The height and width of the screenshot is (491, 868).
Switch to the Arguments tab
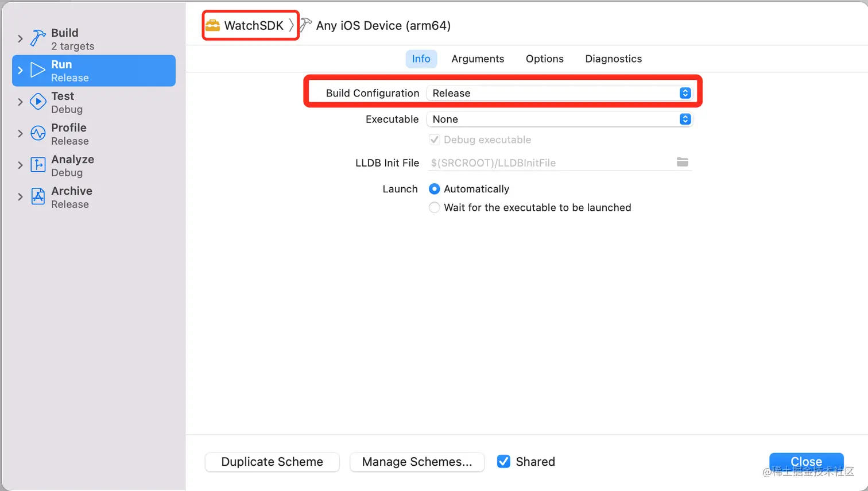[478, 59]
